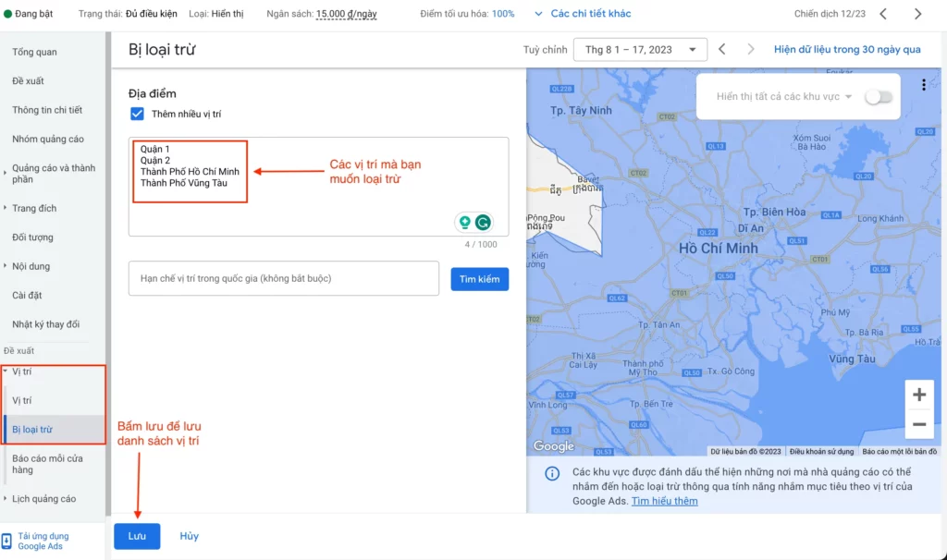Click the 'Tìm hiểu thêm' link
Image resolution: width=947 pixels, height=560 pixels.
[664, 501]
